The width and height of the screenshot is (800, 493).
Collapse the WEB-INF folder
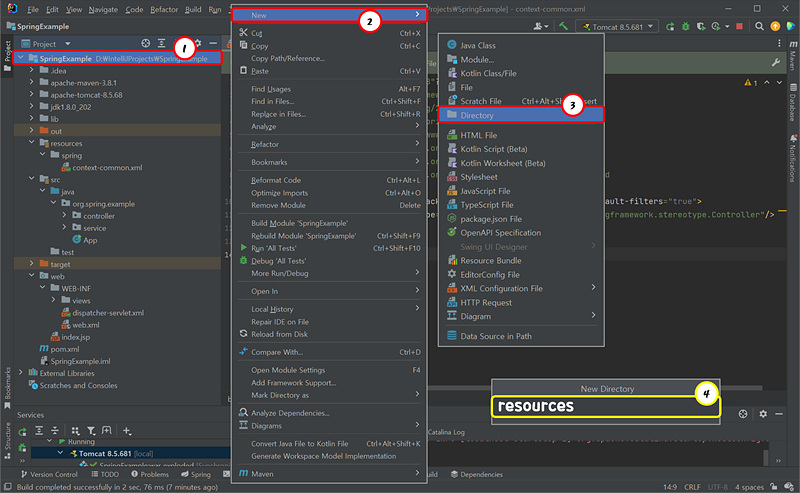(x=43, y=288)
